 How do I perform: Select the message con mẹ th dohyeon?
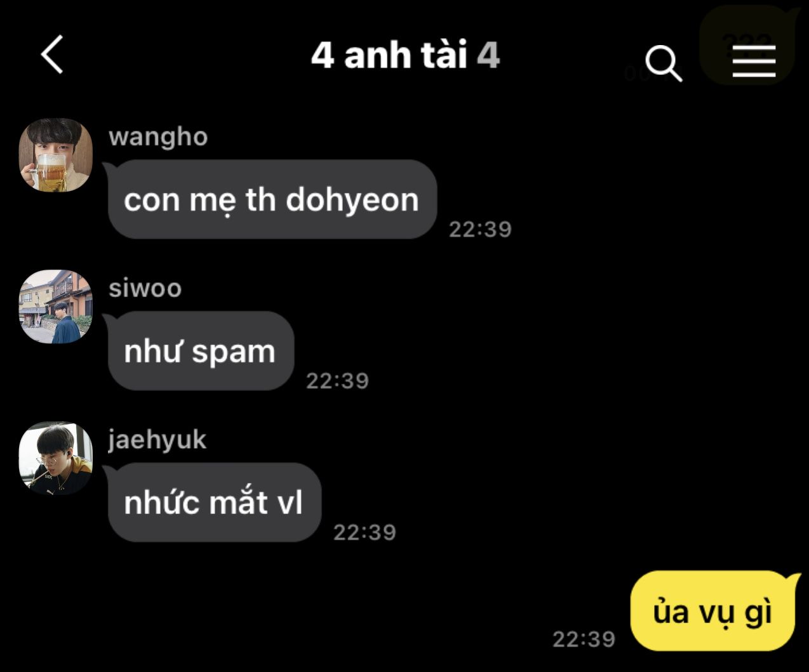click(x=272, y=199)
